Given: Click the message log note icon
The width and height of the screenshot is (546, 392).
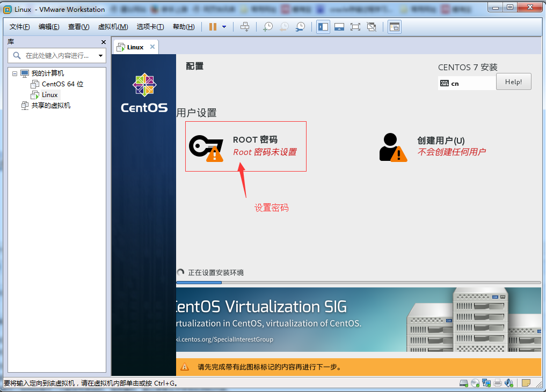Looking at the screenshot, I should pyautogui.click(x=526, y=383).
